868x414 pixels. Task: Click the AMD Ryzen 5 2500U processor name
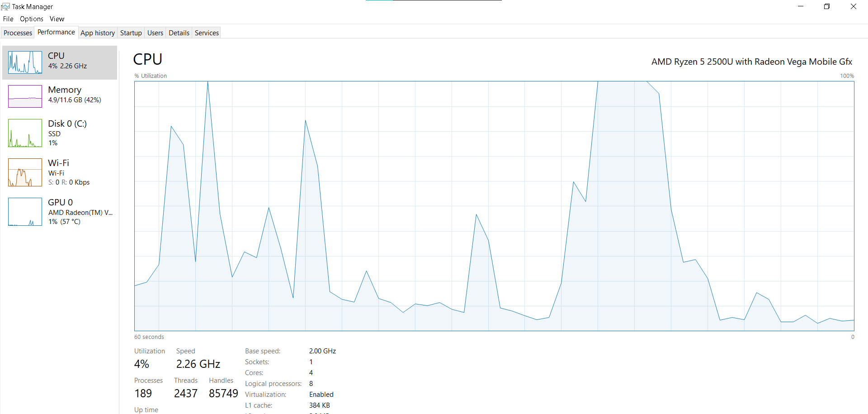point(752,62)
